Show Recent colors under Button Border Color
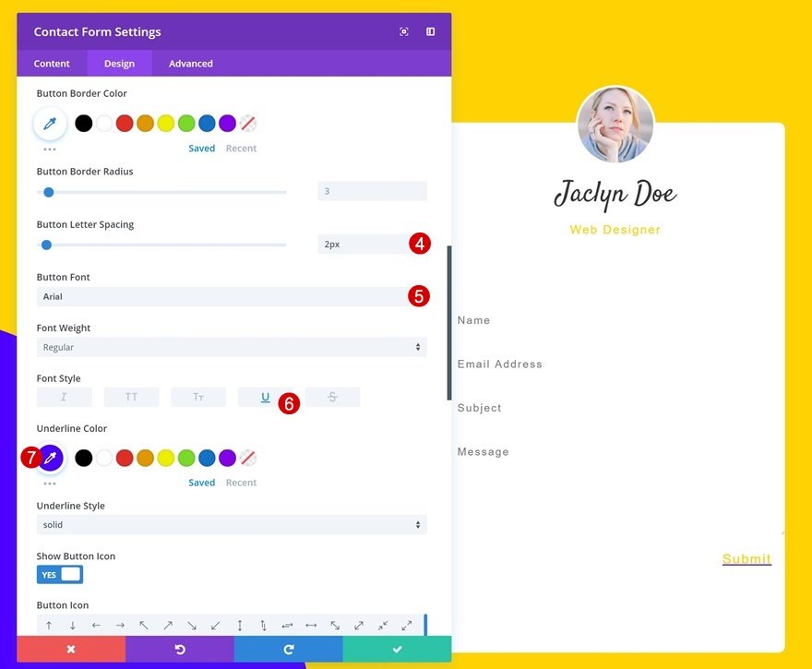The image size is (812, 669). (x=241, y=148)
